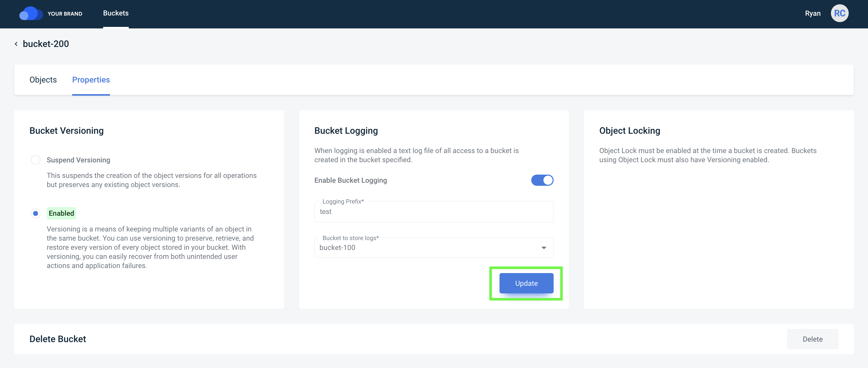Expand the Bucket to store logs dropdown arrow

543,248
